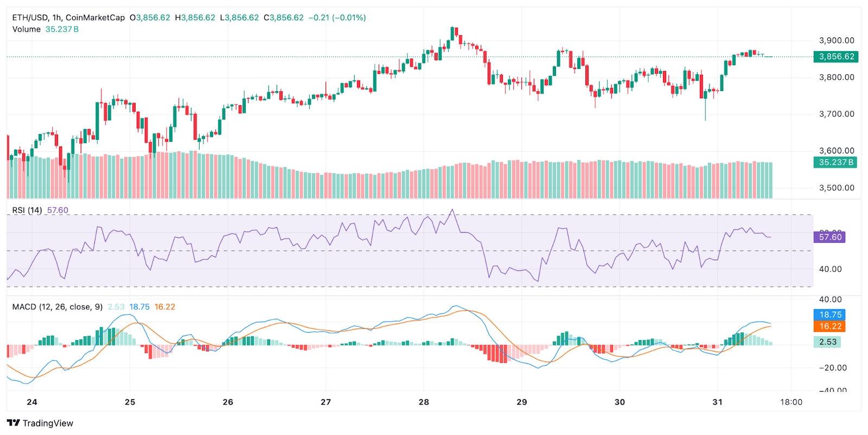
Task: Click the green 3,856.62 current price tag
Action: coord(836,56)
